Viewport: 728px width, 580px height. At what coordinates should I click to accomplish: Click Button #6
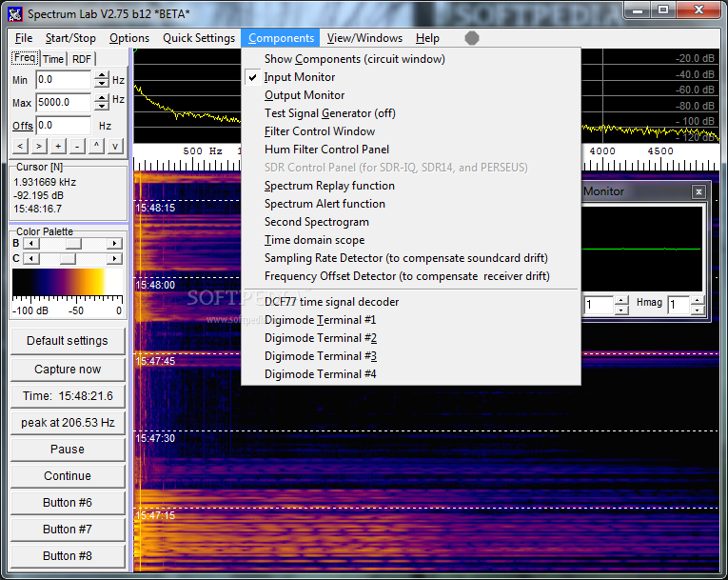68,503
